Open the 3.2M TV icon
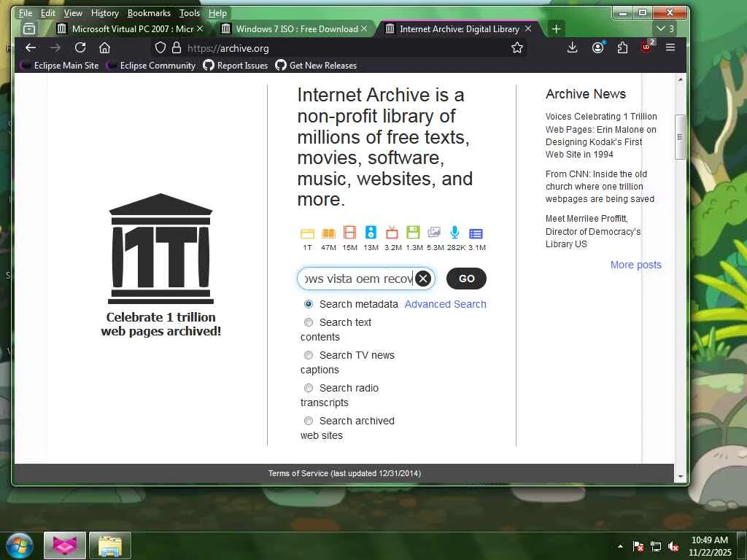The image size is (747, 560). click(392, 233)
